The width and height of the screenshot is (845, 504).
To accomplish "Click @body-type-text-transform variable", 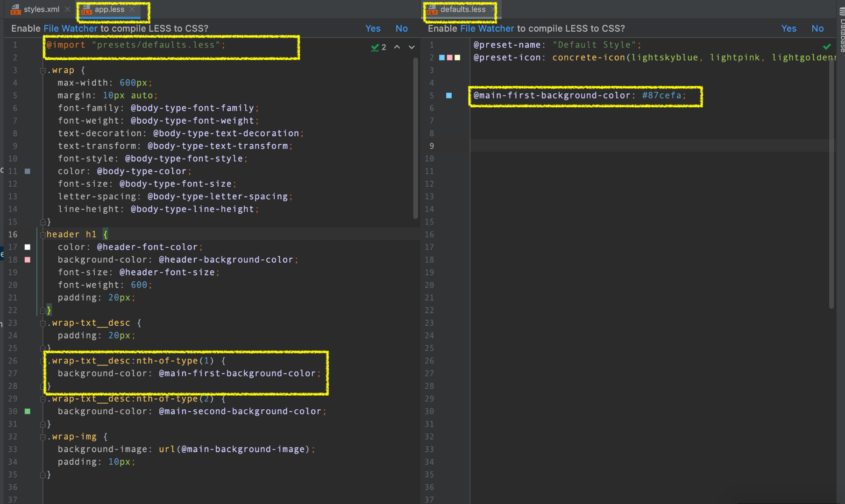I will [218, 146].
